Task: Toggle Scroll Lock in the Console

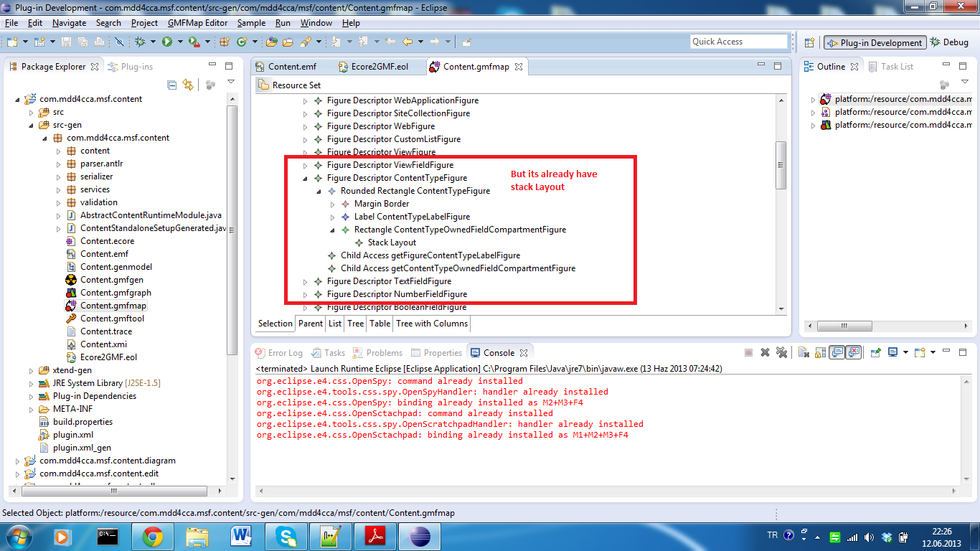Action: point(820,352)
